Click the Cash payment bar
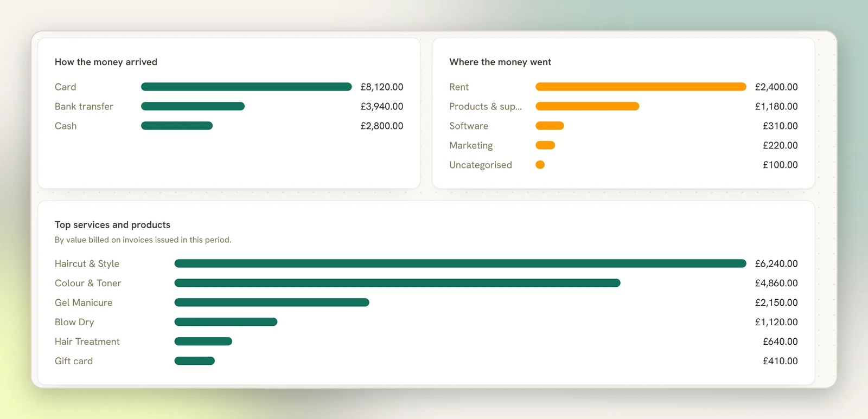Screen dimensions: 868x419 [177, 126]
